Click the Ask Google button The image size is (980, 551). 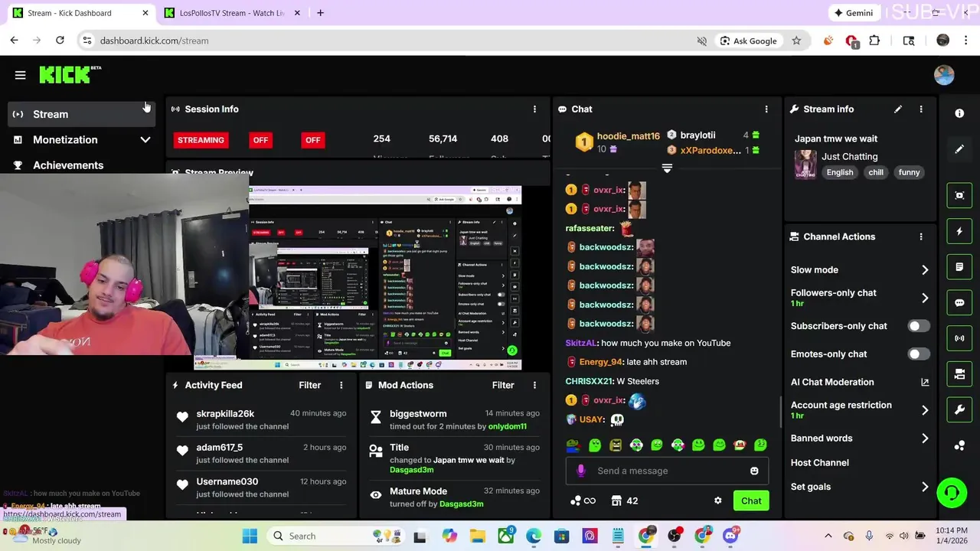pos(749,41)
